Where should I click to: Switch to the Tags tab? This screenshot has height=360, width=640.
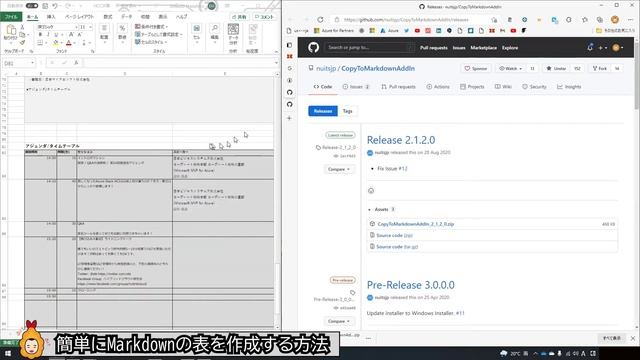click(347, 111)
